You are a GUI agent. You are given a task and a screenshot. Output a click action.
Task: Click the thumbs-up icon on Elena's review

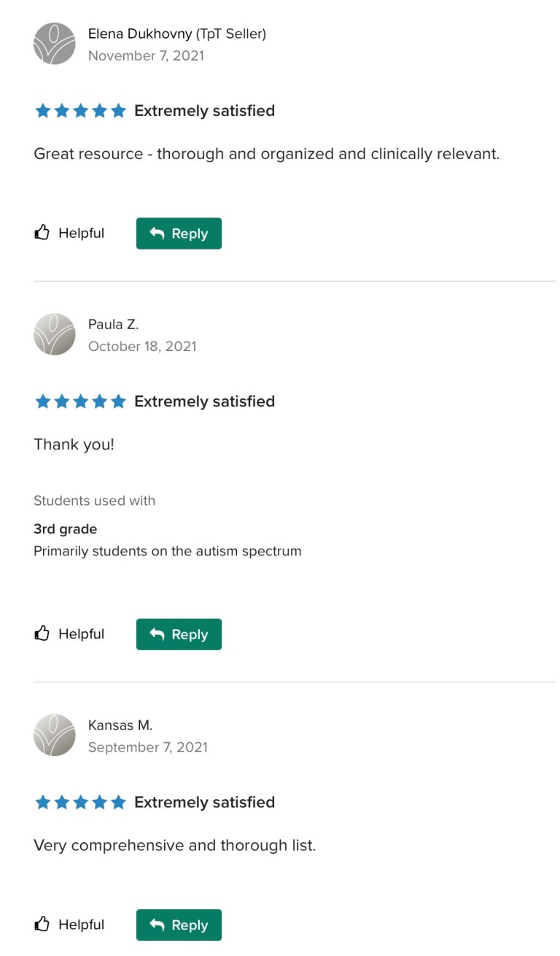coord(43,232)
